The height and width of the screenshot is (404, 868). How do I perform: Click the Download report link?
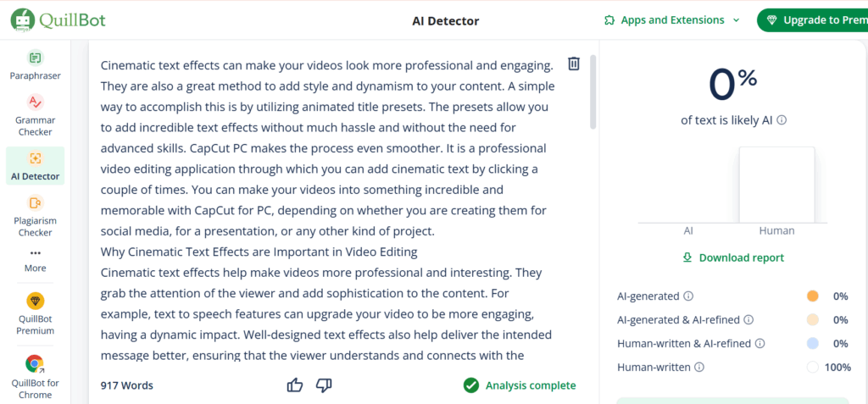pyautogui.click(x=733, y=257)
